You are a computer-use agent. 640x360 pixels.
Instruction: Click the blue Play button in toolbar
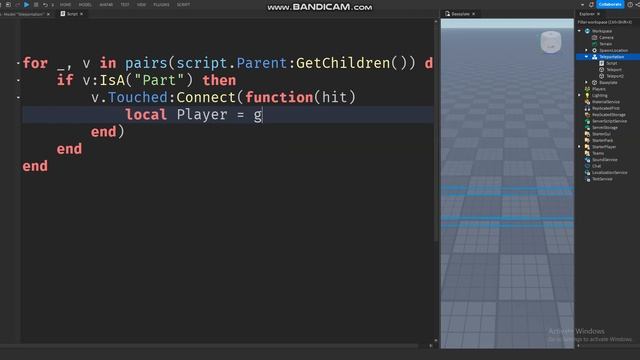pyautogui.click(x=27, y=4)
